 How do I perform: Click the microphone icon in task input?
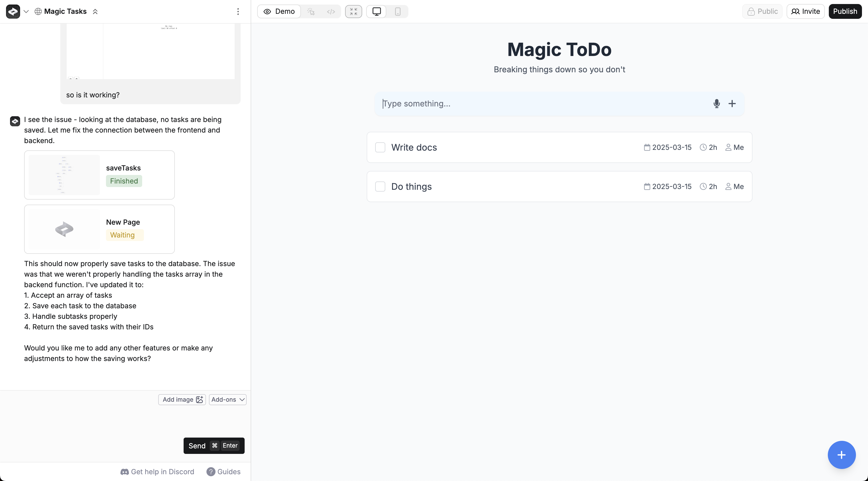pos(716,103)
